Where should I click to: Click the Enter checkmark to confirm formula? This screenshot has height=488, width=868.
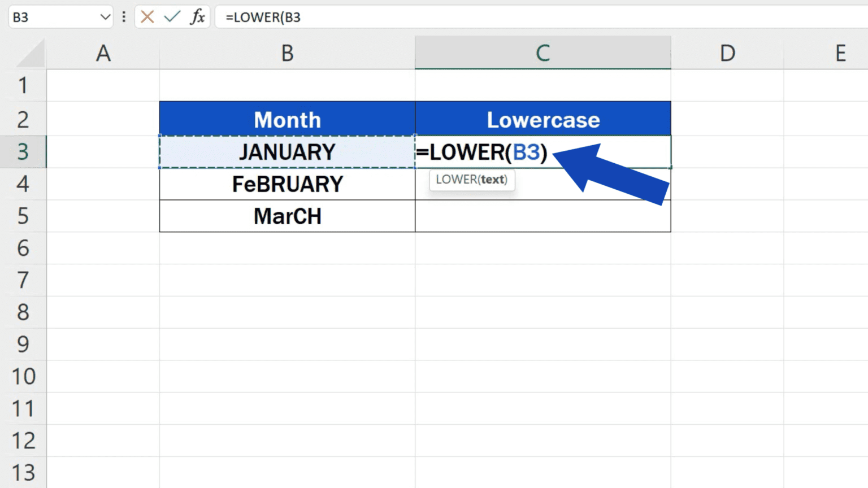pos(172,17)
